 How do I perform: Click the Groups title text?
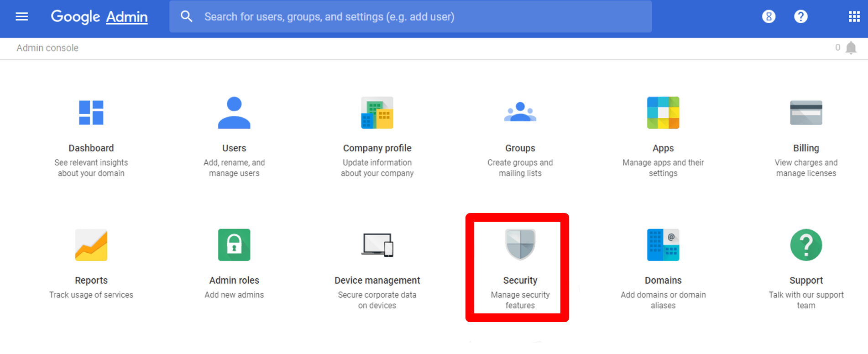[520, 148]
